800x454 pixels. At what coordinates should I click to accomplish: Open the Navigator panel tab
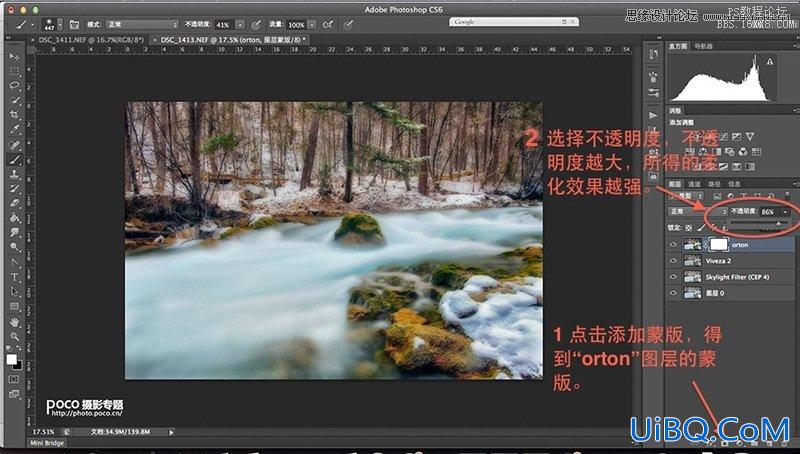tap(703, 46)
